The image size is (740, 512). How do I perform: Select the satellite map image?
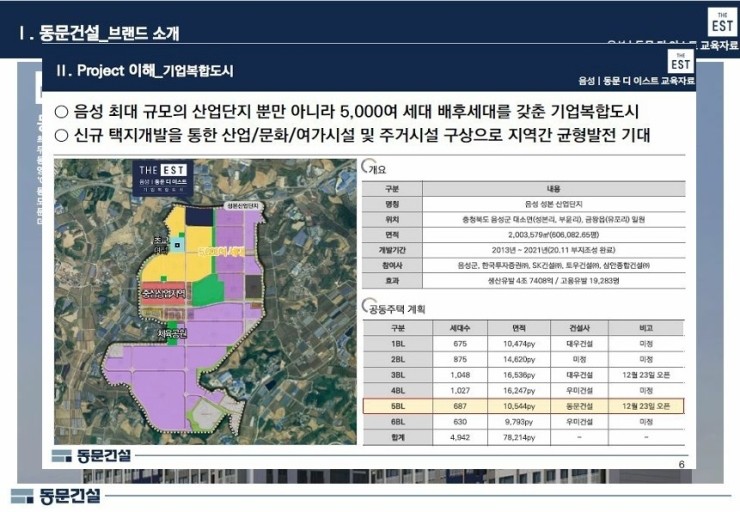[x=205, y=302]
